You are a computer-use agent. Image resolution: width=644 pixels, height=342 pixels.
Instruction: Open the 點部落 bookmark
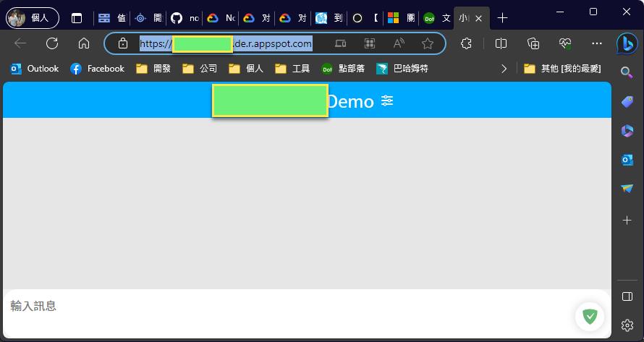343,69
